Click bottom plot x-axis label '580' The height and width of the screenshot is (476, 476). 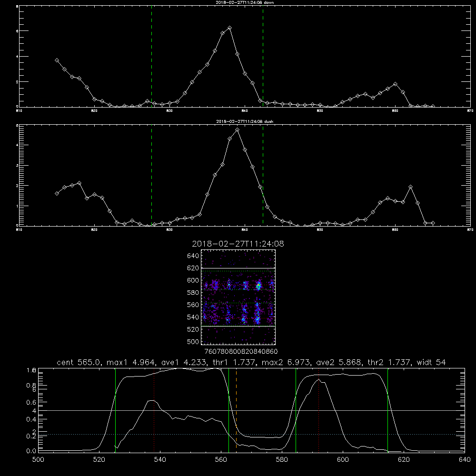coord(282,460)
